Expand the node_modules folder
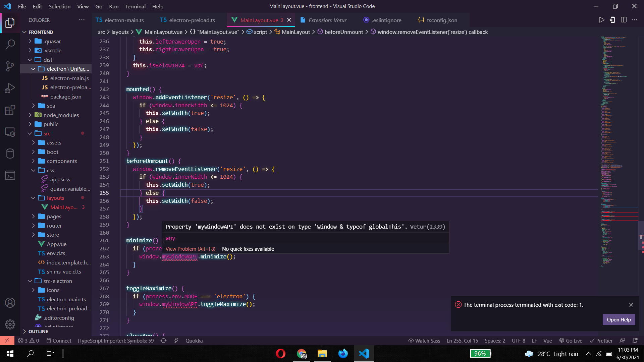This screenshot has height=362, width=644. 61,115
